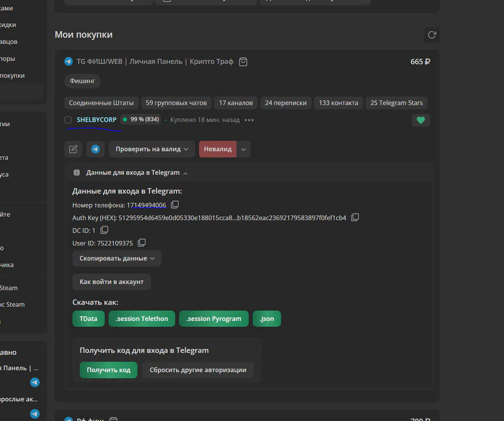Click the Получить код для входа в Telegram heading

tap(144, 351)
